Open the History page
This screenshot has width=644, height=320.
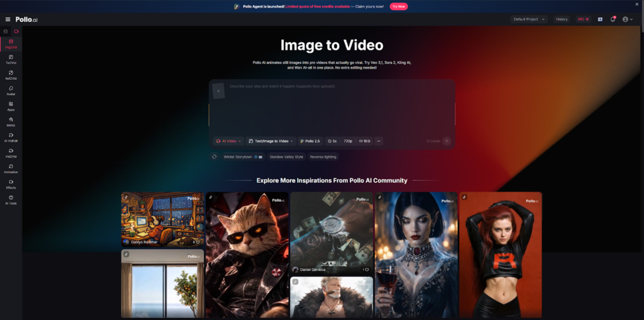point(562,19)
